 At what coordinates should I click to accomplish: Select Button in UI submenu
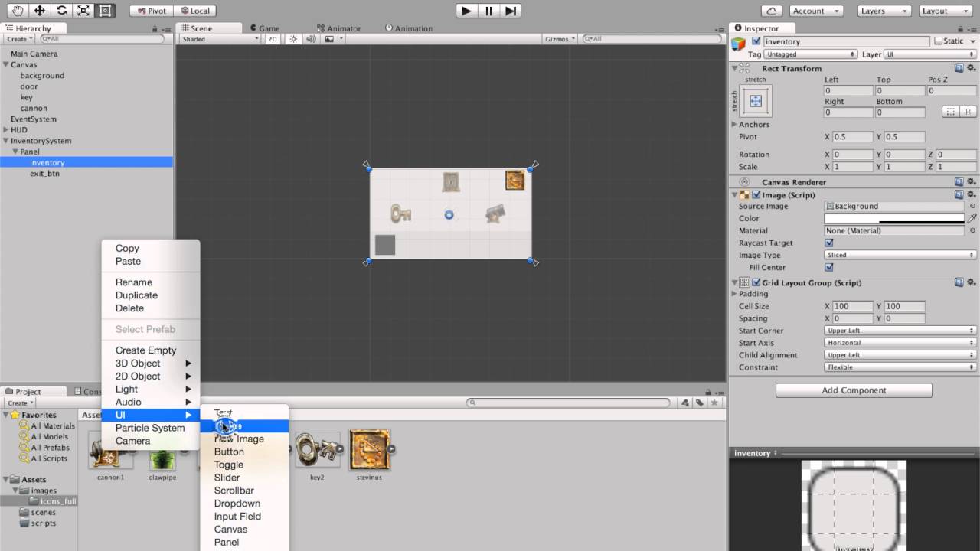[244, 452]
